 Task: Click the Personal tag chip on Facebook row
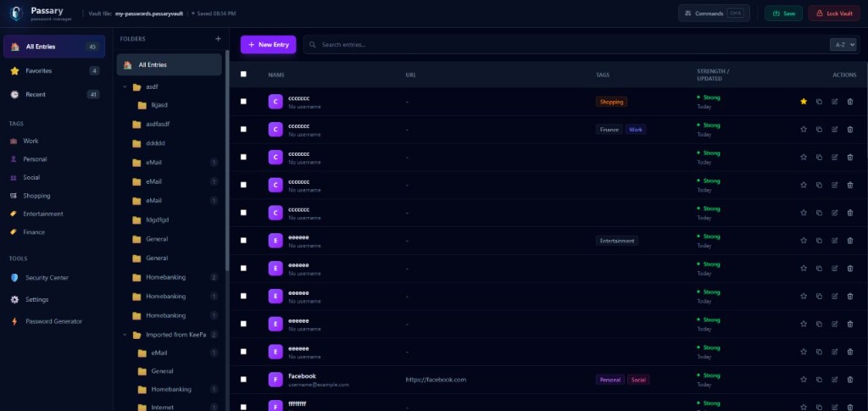pyautogui.click(x=610, y=380)
